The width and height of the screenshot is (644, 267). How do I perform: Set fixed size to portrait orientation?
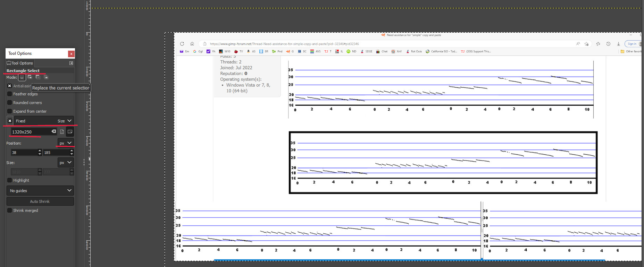tap(62, 132)
